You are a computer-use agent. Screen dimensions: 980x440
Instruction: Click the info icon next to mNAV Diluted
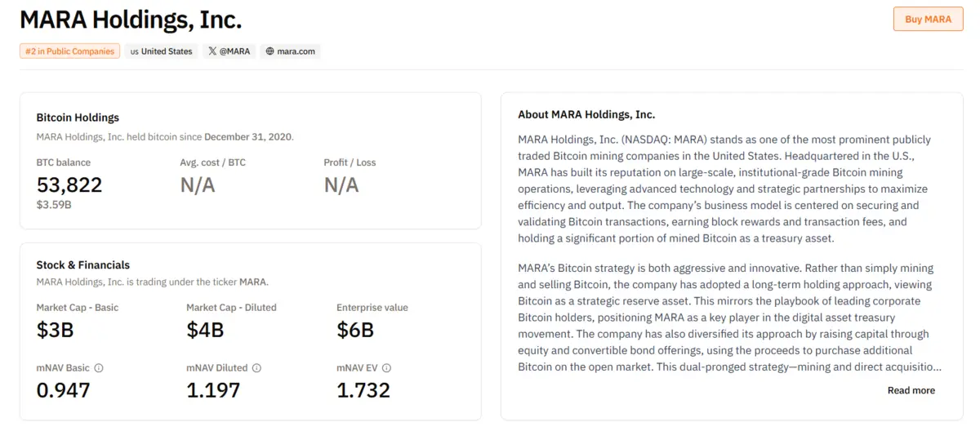(256, 368)
